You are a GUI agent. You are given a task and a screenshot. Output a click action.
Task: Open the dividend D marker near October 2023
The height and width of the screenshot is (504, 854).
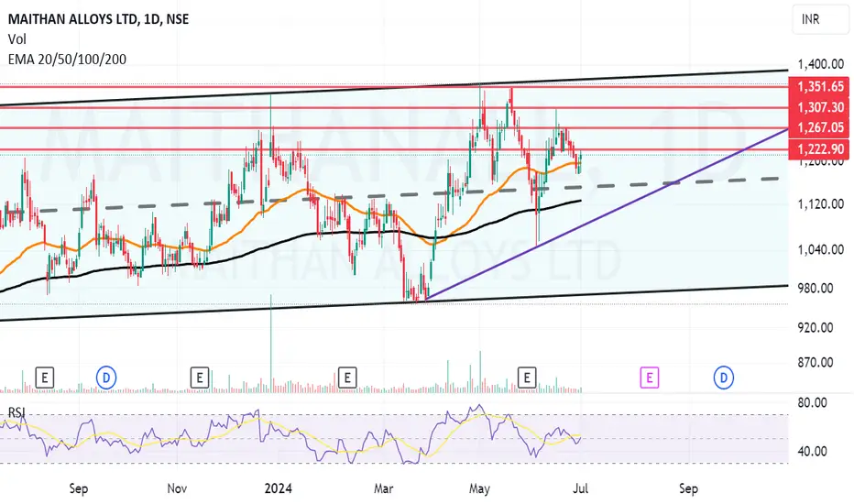click(x=106, y=377)
